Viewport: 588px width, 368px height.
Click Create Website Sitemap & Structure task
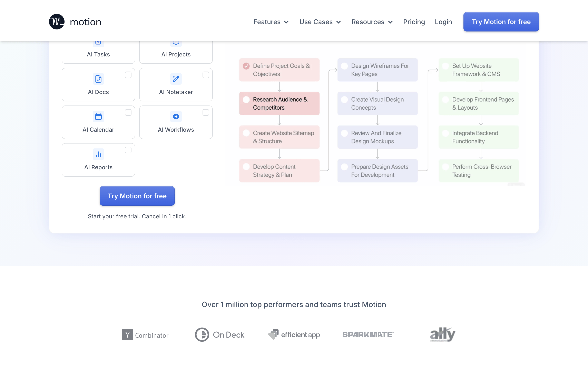279,137
